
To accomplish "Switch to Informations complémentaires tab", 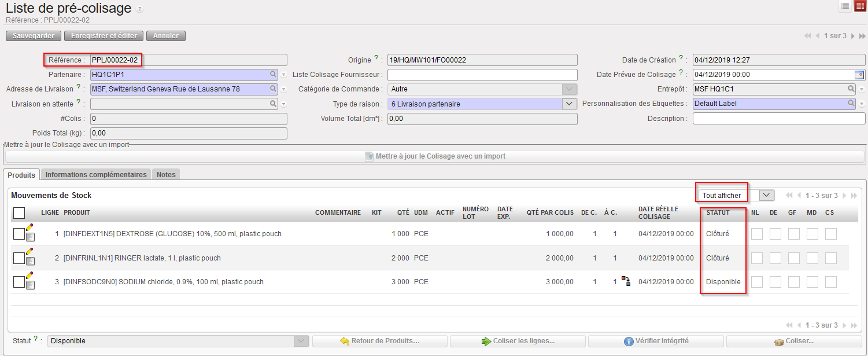I will pos(96,174).
